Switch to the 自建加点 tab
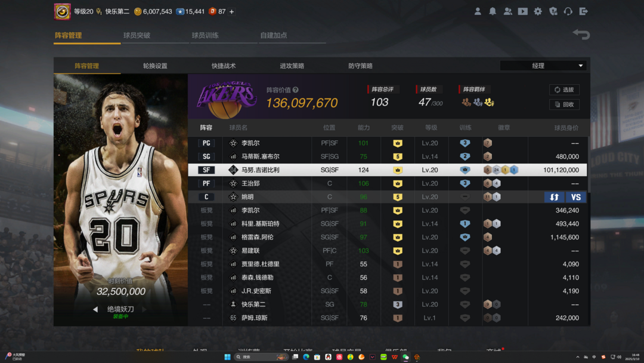 click(x=274, y=35)
